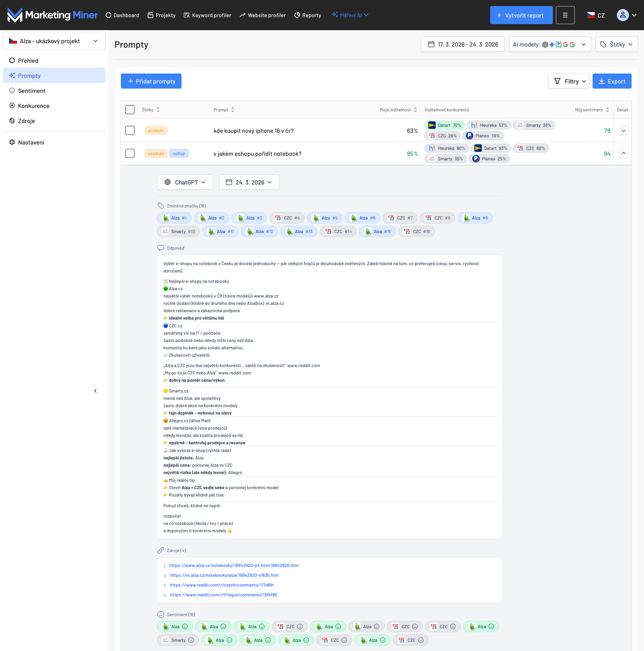Viewport: 644px width, 651px height.
Task: Open the hamburger menu button
Action: (565, 15)
